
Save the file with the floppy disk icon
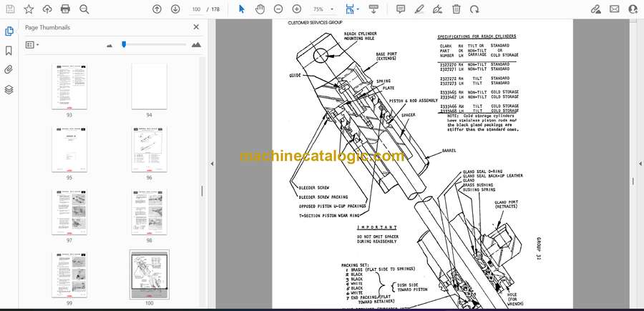10,9
